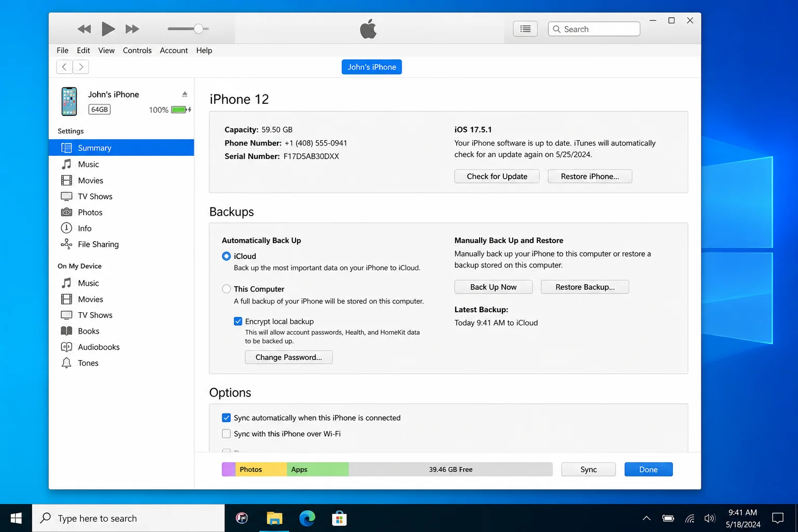798x532 pixels.
Task: Select Photos camera icon in sidebar
Action: (66, 212)
